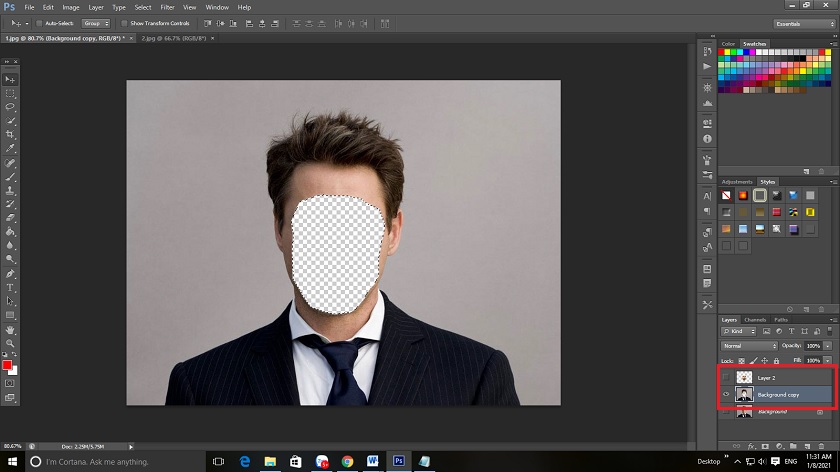This screenshot has height=472, width=840.
Task: Open Normal blend mode dropdown
Action: click(x=749, y=346)
